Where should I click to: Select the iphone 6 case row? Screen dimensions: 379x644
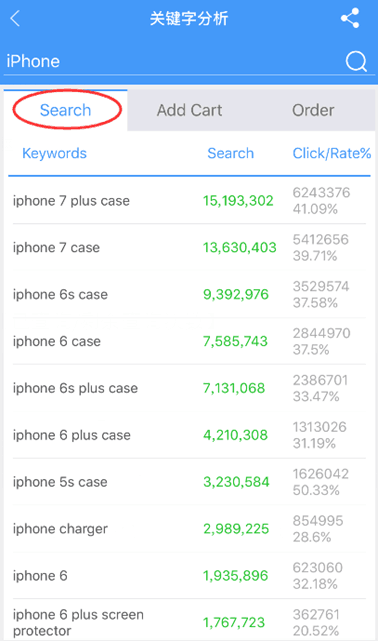189,341
